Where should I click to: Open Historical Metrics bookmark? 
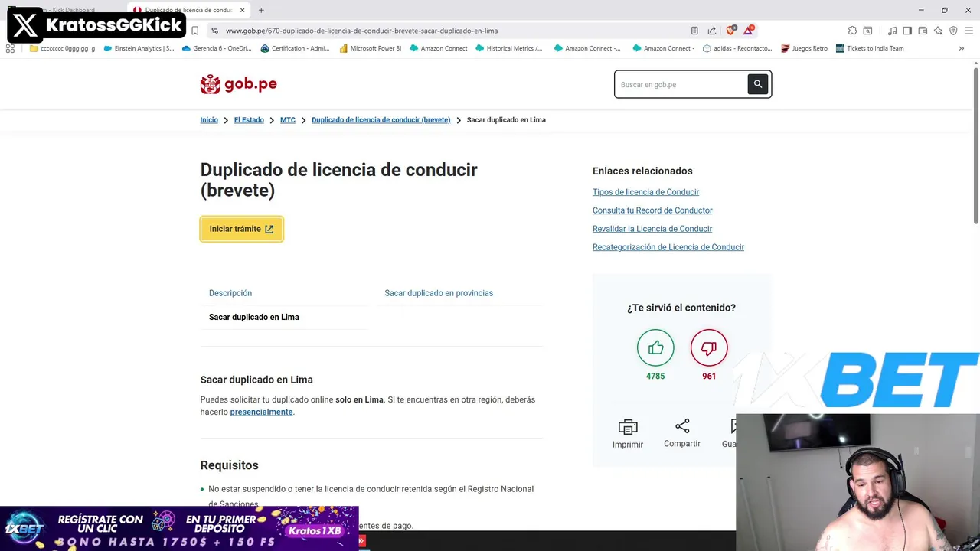508,48
